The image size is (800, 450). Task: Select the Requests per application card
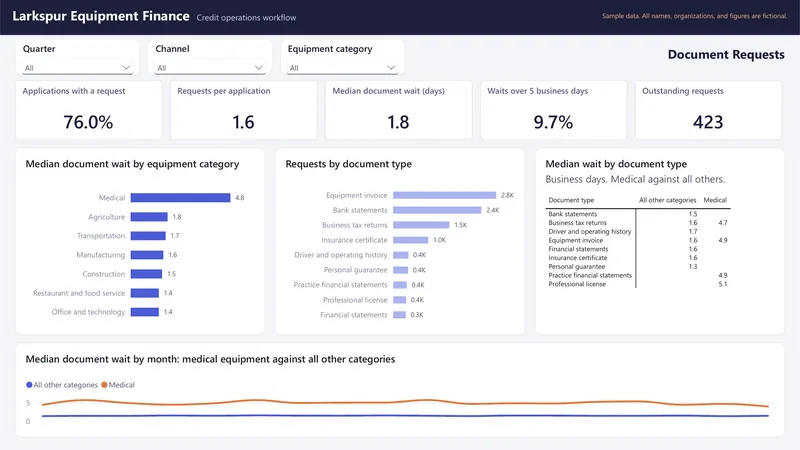tap(244, 110)
